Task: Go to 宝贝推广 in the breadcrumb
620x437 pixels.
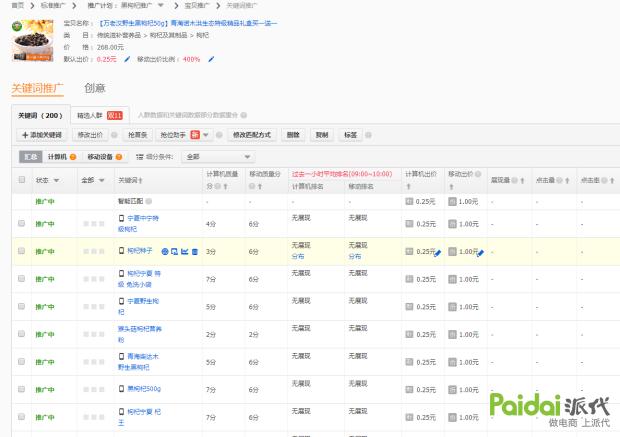Action: click(x=197, y=6)
